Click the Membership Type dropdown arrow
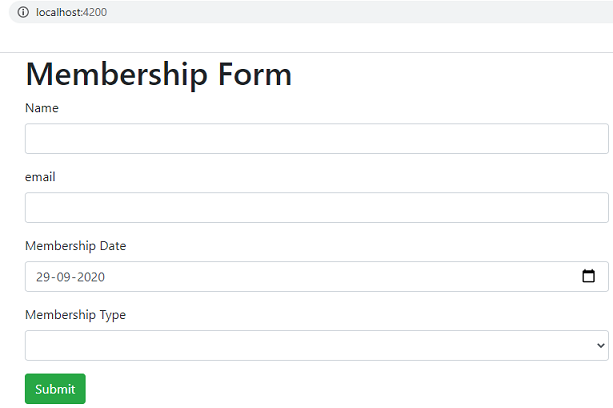 coord(600,345)
